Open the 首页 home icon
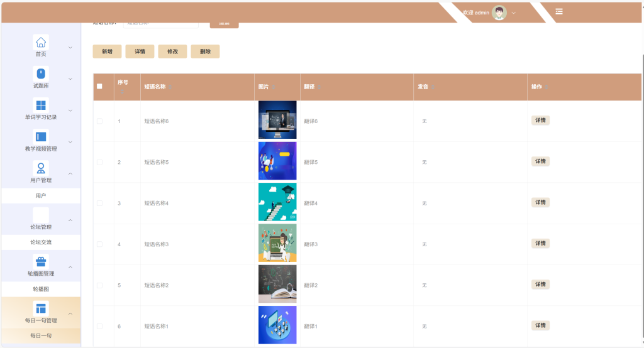The height and width of the screenshot is (348, 644). point(41,42)
